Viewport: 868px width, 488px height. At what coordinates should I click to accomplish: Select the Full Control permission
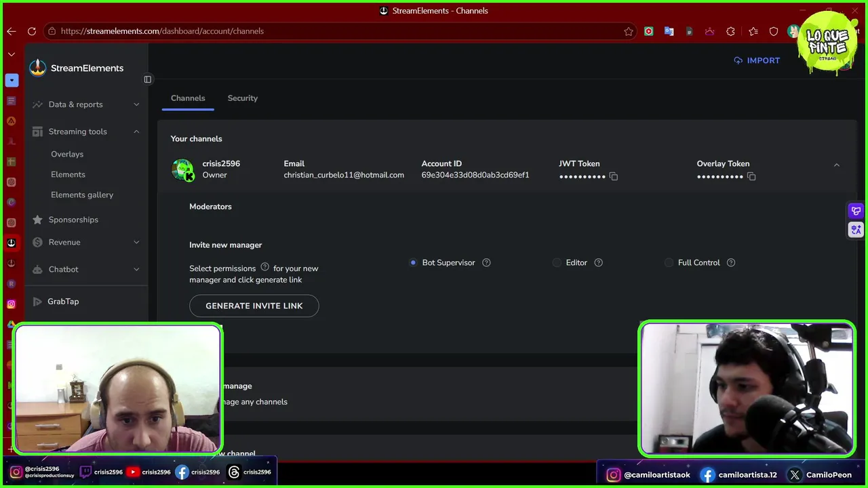tap(669, 262)
